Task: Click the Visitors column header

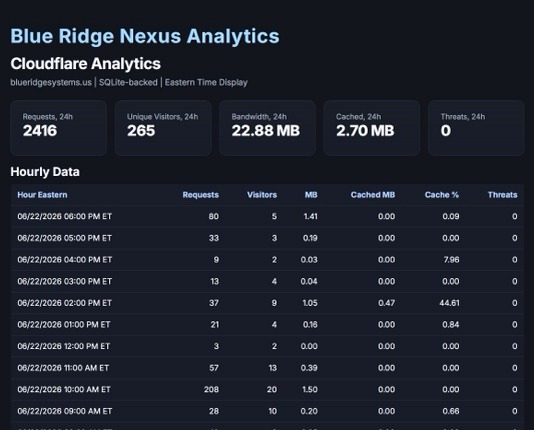Action: [262, 195]
